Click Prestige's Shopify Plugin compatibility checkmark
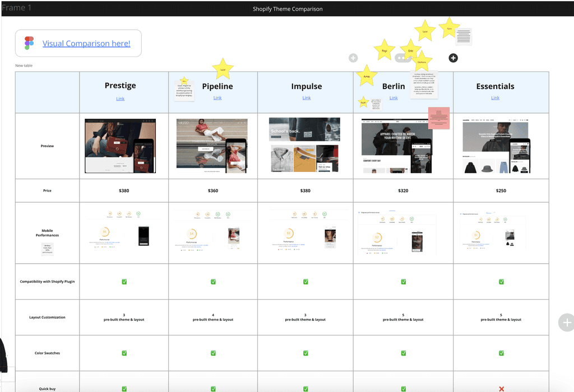Screen dimensions: 574x392 tap(124, 282)
